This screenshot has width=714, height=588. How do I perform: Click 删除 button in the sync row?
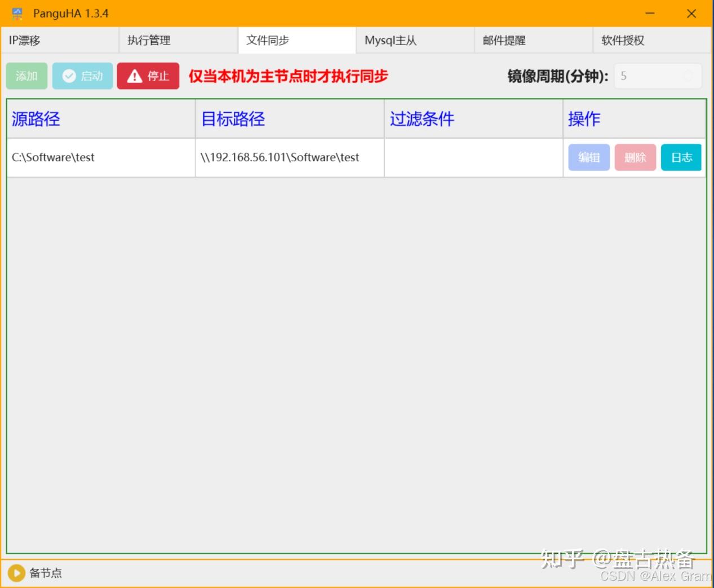click(x=635, y=157)
